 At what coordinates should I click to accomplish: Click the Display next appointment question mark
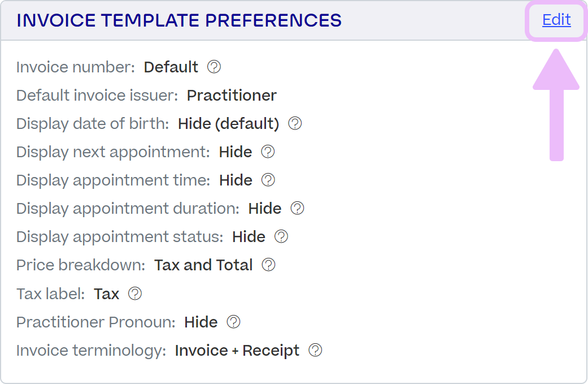click(268, 152)
